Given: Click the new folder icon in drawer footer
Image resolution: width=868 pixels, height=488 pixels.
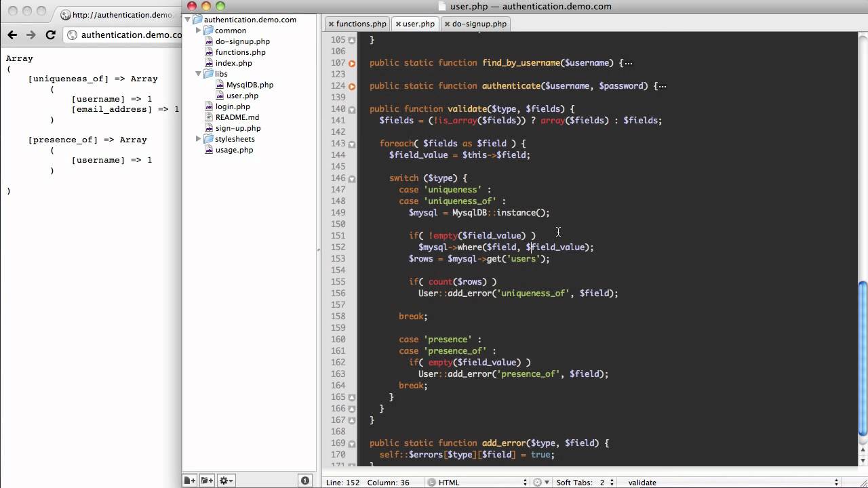Looking at the screenshot, I should (207, 481).
